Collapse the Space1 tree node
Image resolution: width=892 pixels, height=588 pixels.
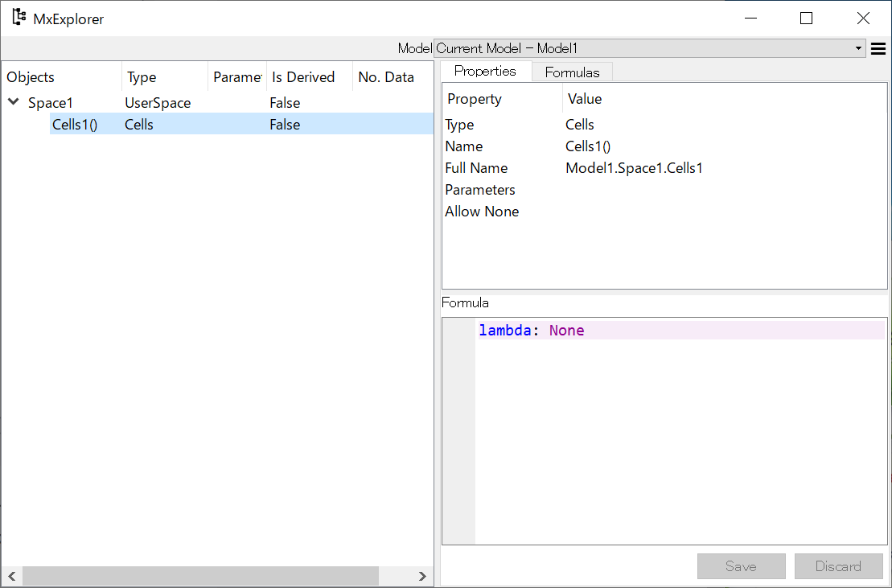[x=14, y=102]
